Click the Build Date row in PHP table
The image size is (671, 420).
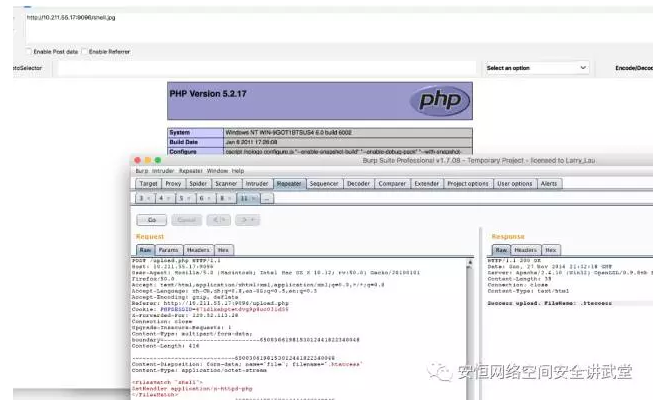click(320, 142)
